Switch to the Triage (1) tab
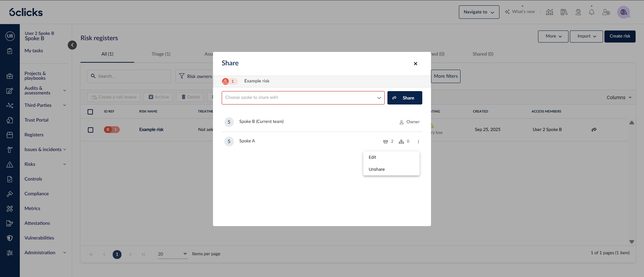Image resolution: width=644 pixels, height=277 pixels. (161, 54)
